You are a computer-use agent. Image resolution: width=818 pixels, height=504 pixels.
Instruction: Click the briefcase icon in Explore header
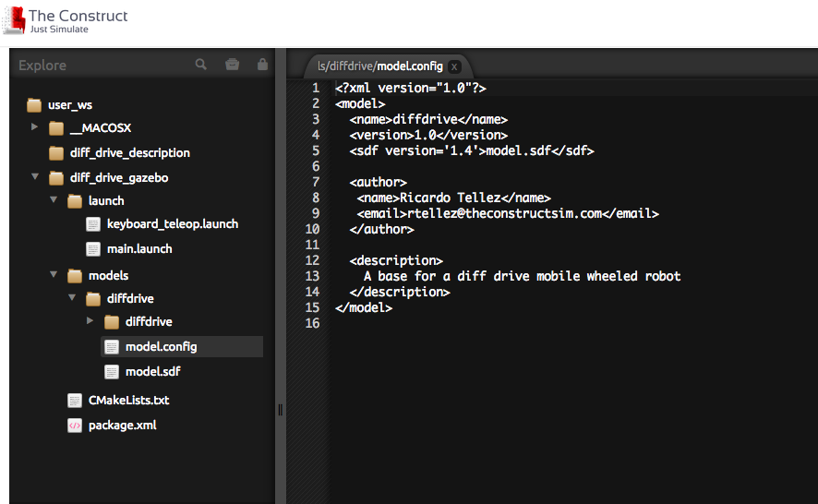(232, 65)
